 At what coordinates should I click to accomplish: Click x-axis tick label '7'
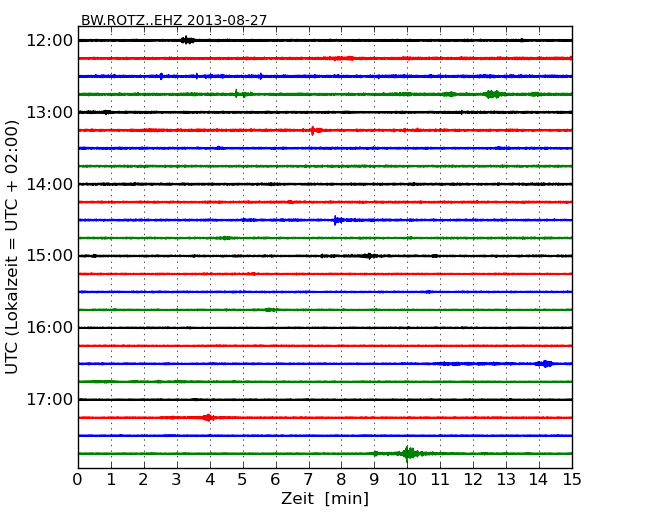(308, 480)
